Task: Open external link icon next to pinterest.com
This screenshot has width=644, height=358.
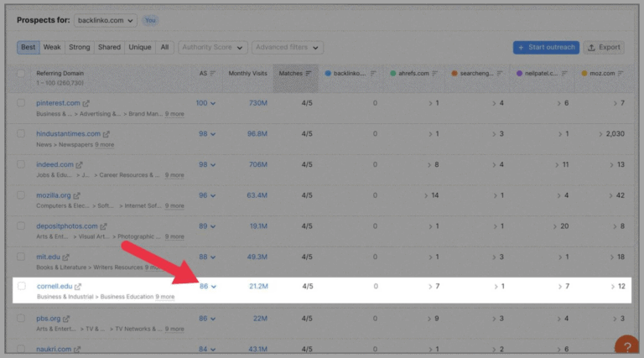Action: [x=86, y=103]
